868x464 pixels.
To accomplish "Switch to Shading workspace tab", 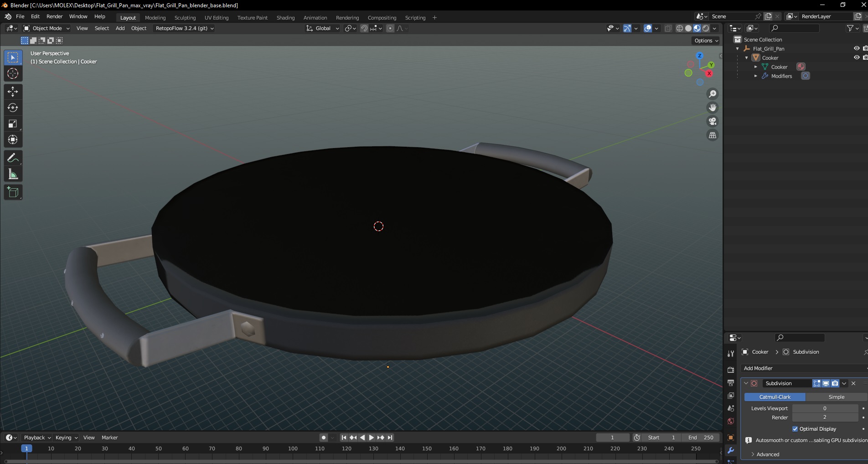I will [285, 18].
